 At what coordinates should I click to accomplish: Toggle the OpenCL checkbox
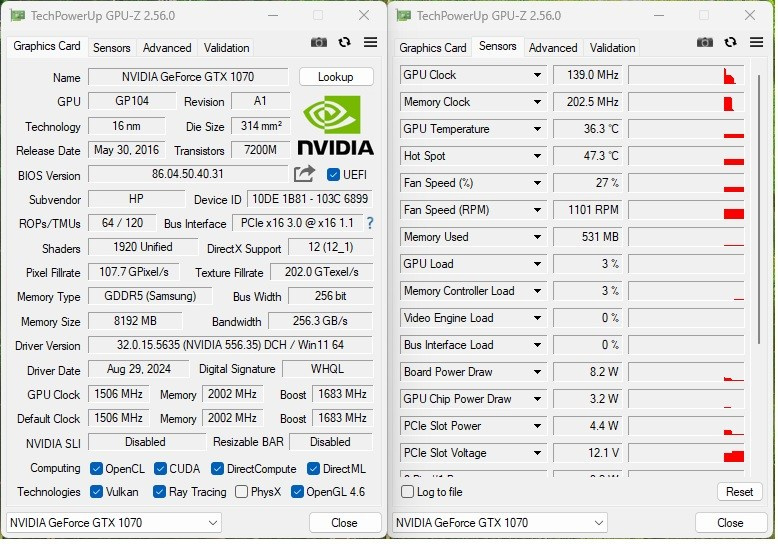coord(96,469)
